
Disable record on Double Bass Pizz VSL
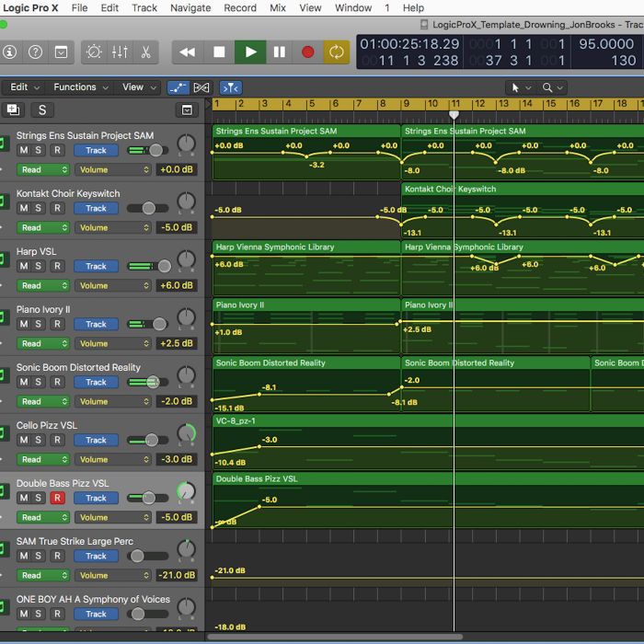(57, 498)
